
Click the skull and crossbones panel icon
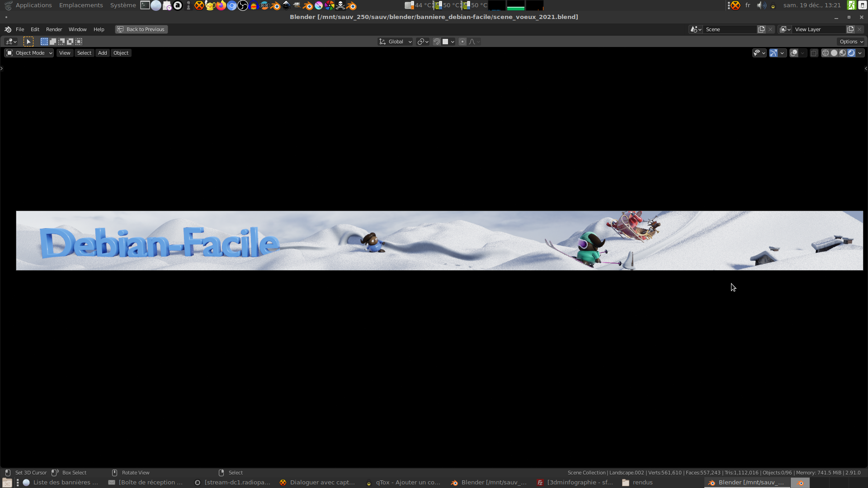340,5
